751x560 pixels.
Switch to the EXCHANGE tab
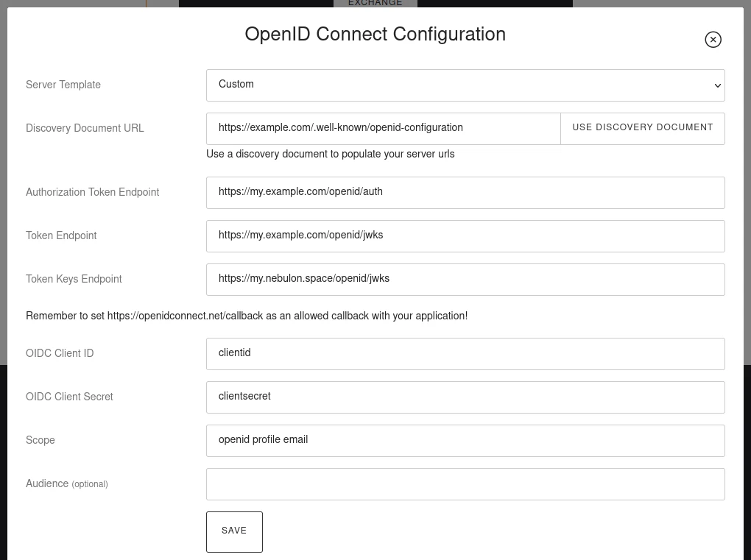pyautogui.click(x=375, y=4)
